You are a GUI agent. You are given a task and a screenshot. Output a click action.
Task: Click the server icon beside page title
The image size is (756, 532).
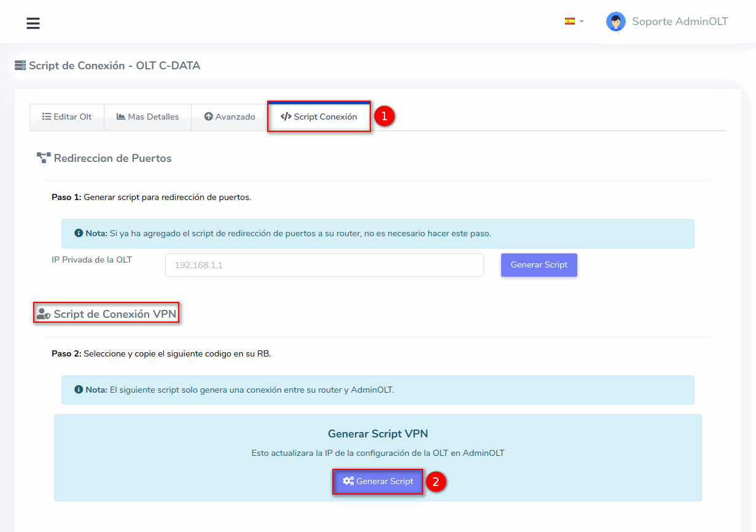click(x=20, y=66)
